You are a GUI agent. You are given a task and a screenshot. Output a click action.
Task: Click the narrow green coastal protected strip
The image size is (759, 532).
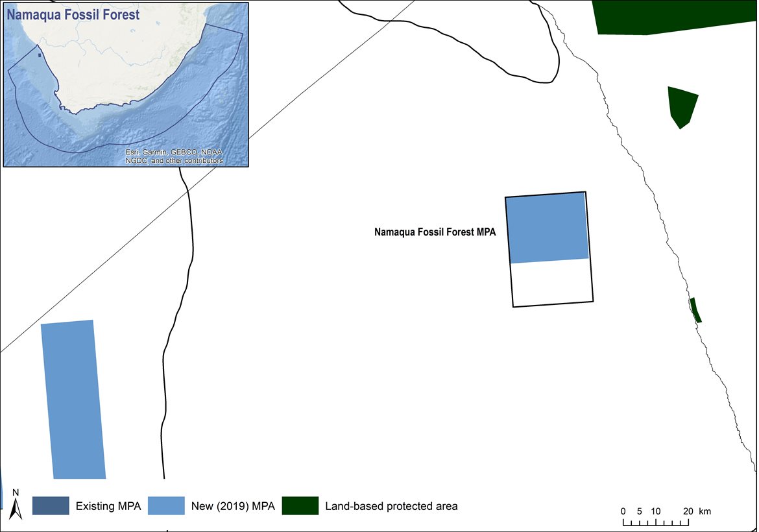695,310
